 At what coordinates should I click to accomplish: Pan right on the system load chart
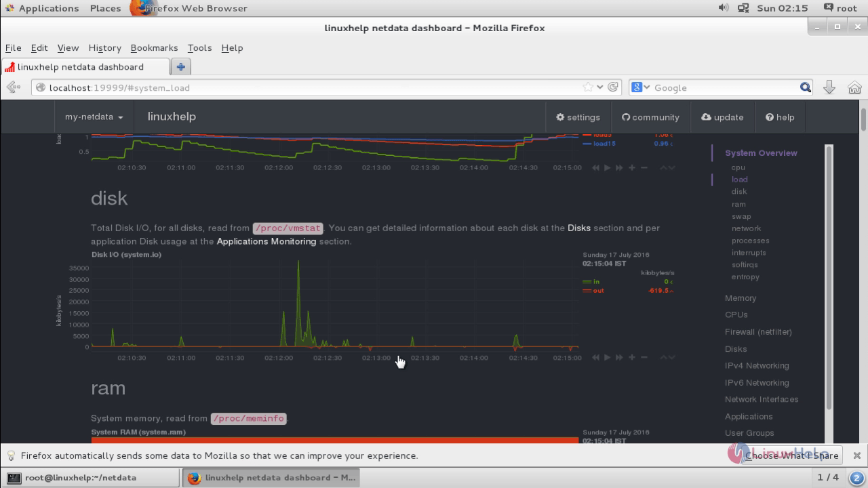click(619, 167)
